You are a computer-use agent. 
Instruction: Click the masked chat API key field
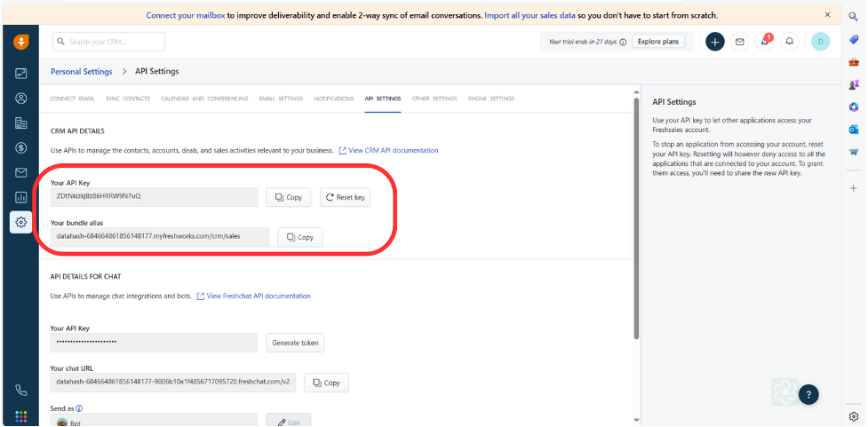click(154, 343)
